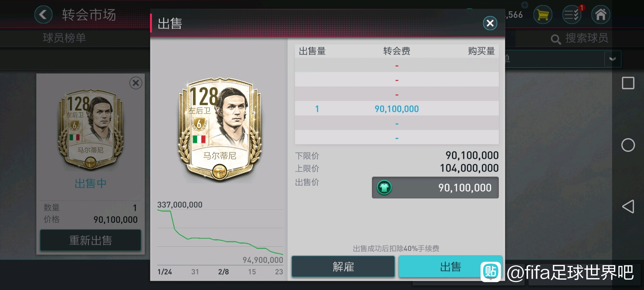Click the 重新出售 relist button
644x290 pixels.
[90, 240]
